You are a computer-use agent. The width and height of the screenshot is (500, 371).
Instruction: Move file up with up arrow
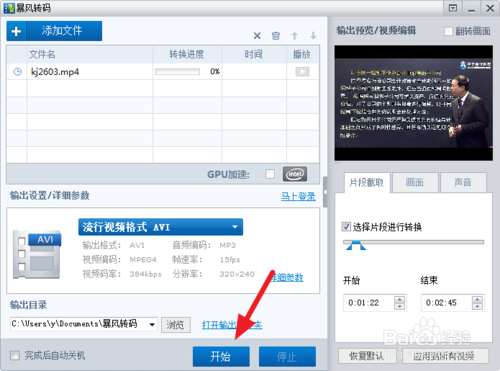[294, 36]
